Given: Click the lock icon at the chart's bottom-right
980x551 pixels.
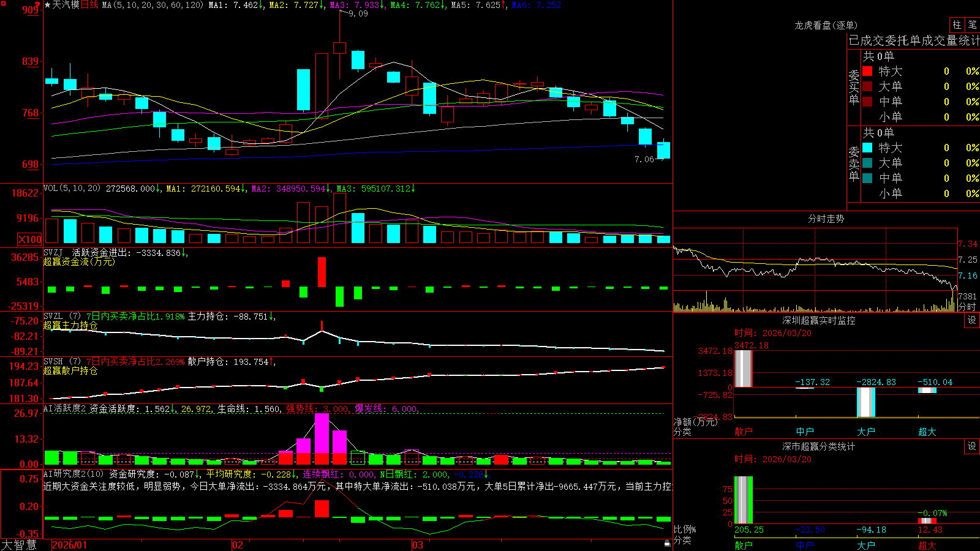Looking at the screenshot, I should tap(667, 543).
